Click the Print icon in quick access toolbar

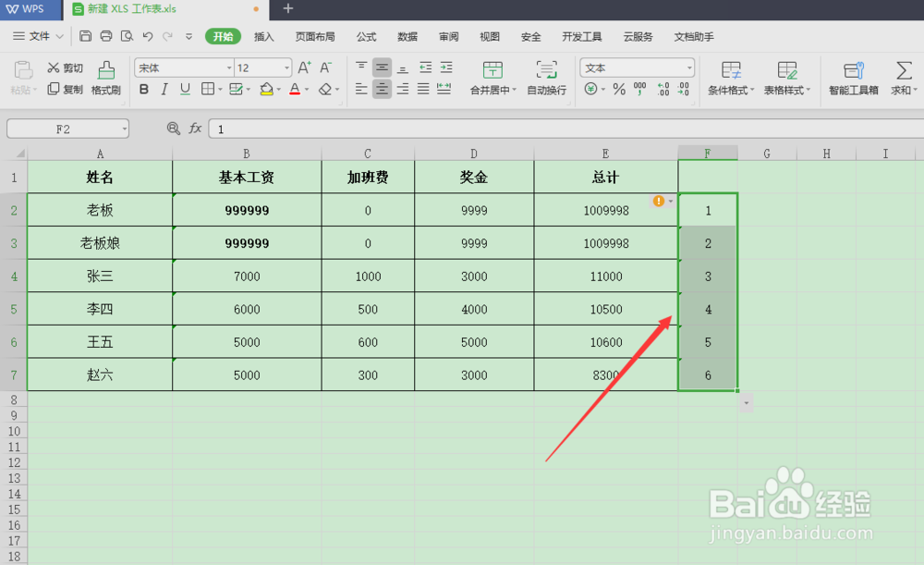pos(104,36)
